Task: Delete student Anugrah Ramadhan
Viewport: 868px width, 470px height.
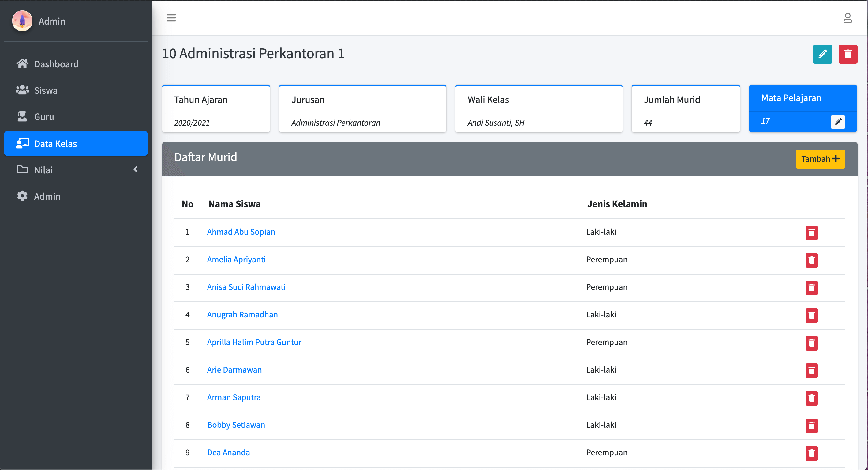Action: click(x=811, y=315)
